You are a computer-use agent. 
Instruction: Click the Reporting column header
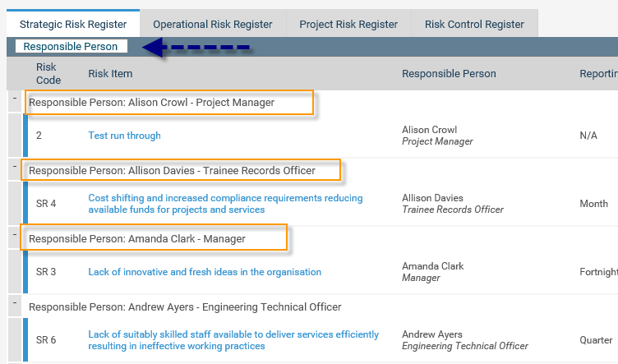point(597,74)
